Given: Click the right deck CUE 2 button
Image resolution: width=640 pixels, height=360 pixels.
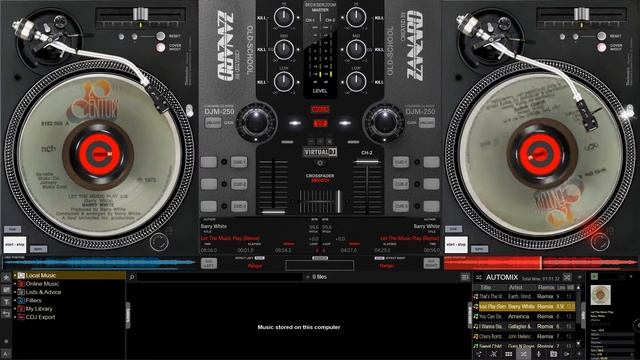Looking at the screenshot, I should (400, 184).
